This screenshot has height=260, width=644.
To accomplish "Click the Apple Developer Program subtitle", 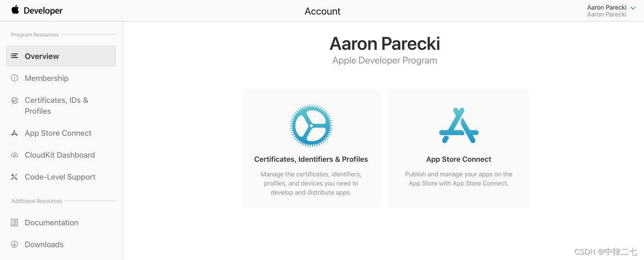I will [384, 60].
